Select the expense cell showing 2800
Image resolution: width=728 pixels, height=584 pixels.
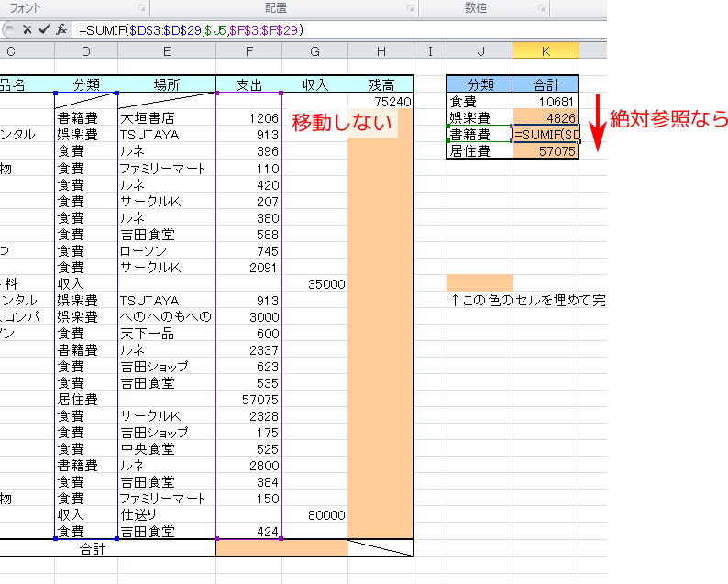pyautogui.click(x=248, y=465)
